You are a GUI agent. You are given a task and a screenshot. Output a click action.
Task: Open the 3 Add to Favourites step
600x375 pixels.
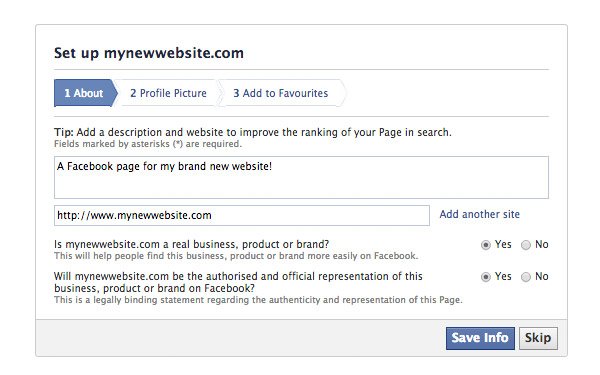pos(281,93)
